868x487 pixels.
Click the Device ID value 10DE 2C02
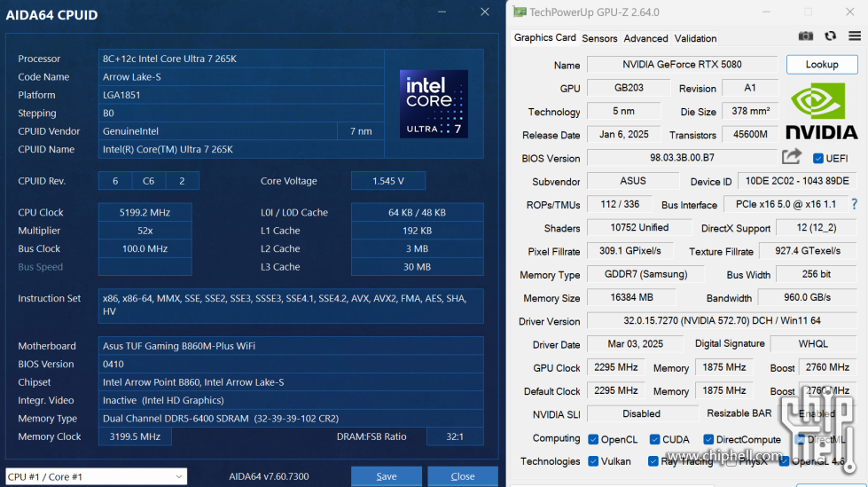click(797, 181)
